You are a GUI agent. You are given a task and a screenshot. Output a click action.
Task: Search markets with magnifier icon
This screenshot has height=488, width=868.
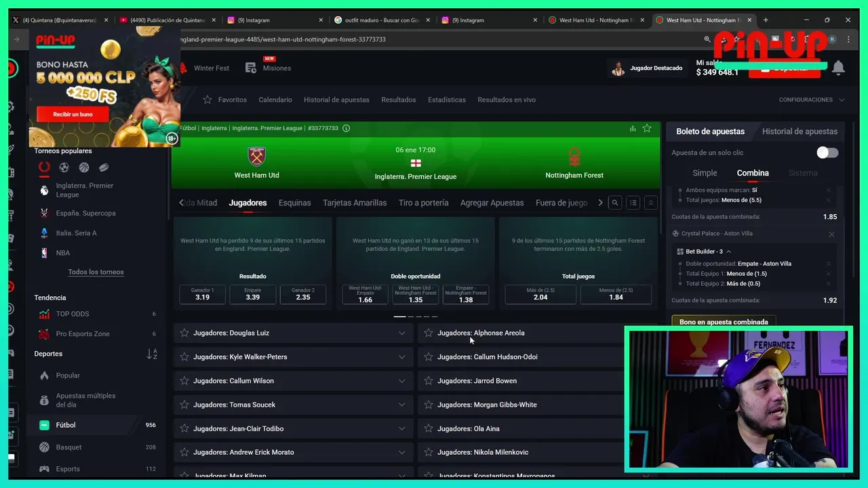615,203
